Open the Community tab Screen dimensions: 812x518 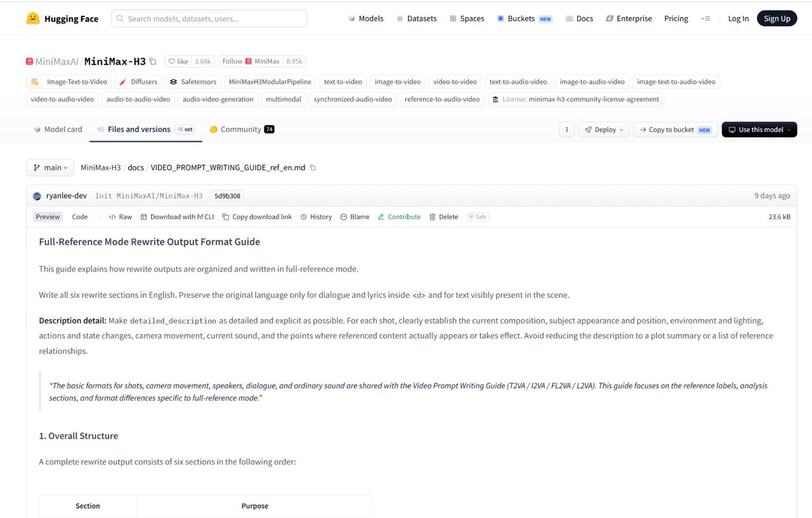pos(242,129)
